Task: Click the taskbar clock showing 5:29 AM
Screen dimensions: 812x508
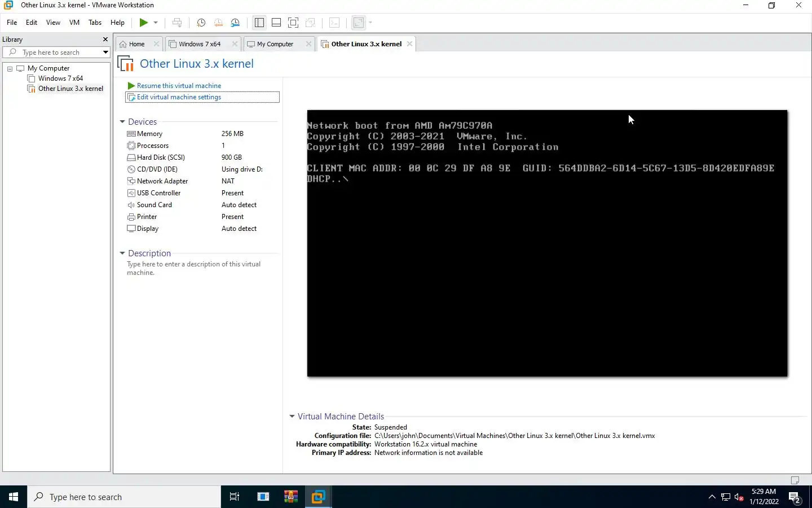Action: (x=764, y=497)
